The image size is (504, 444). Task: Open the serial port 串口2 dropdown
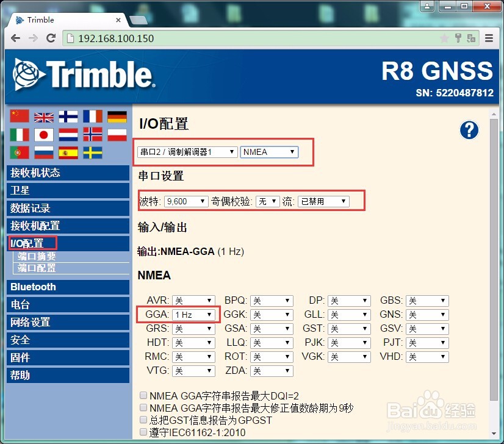[187, 152]
